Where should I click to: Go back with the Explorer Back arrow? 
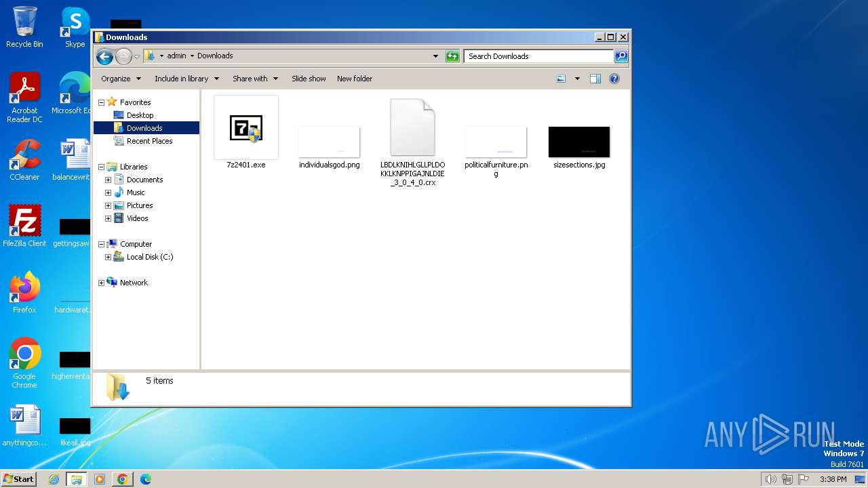104,56
